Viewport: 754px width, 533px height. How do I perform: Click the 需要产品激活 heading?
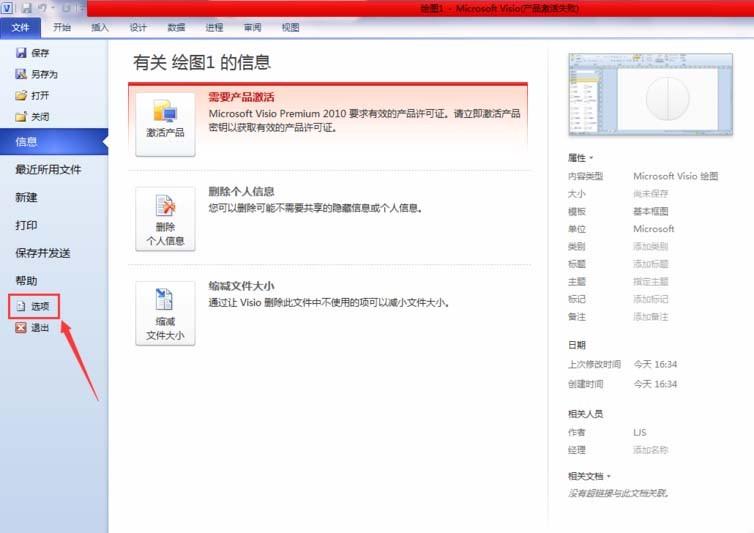pyautogui.click(x=241, y=97)
